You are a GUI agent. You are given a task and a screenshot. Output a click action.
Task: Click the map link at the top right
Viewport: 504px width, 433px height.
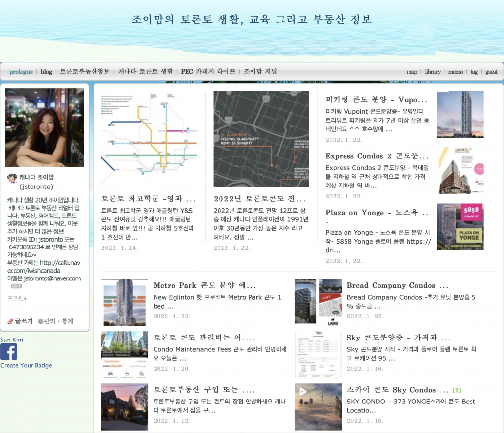click(x=412, y=72)
